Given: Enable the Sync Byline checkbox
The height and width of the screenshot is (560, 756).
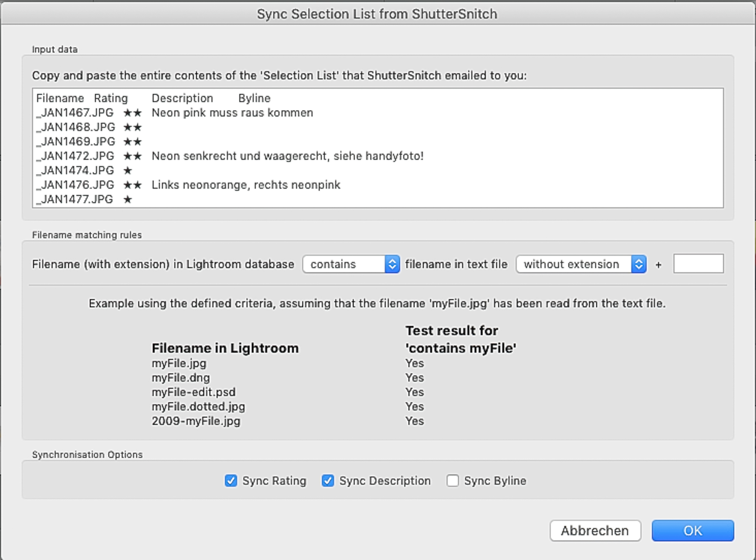Looking at the screenshot, I should pyautogui.click(x=453, y=480).
